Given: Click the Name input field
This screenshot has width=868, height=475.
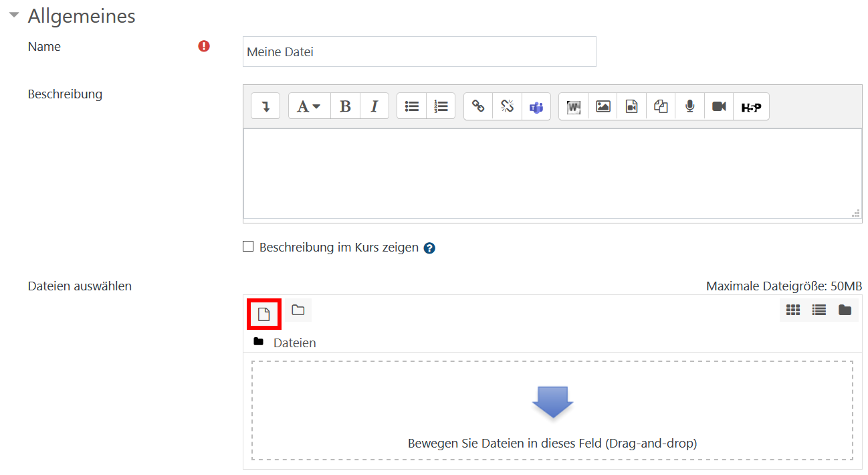Looking at the screenshot, I should tap(419, 52).
